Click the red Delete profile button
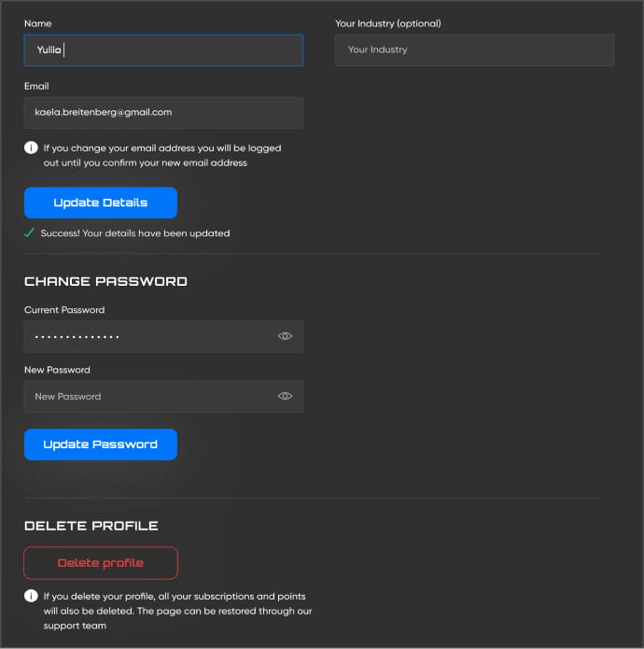 pyautogui.click(x=101, y=563)
